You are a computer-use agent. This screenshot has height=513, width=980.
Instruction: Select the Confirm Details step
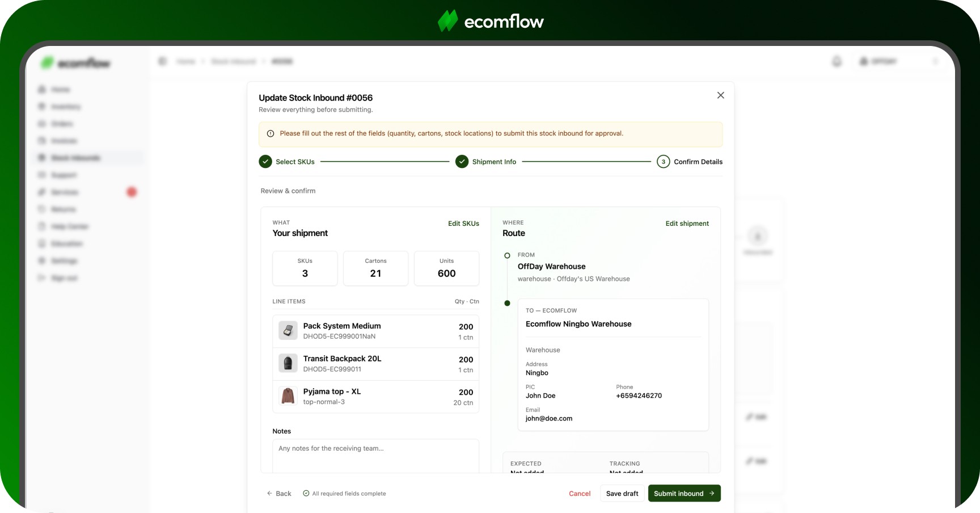pyautogui.click(x=690, y=162)
